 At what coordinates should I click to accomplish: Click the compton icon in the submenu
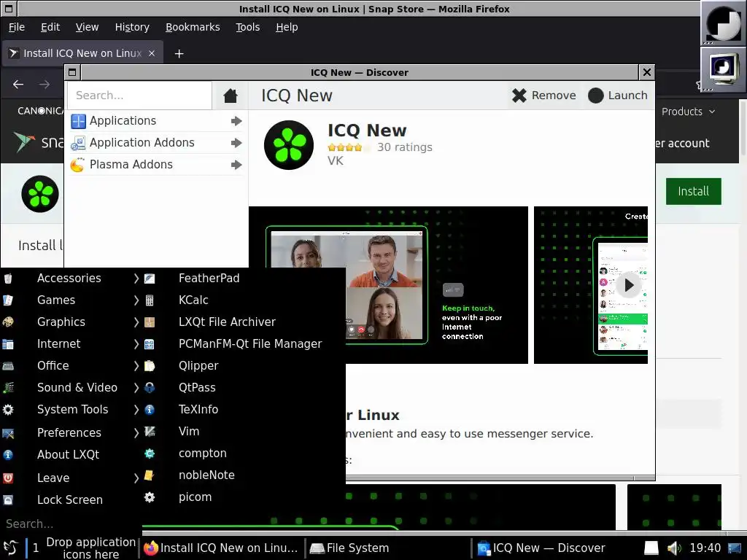[x=150, y=454]
